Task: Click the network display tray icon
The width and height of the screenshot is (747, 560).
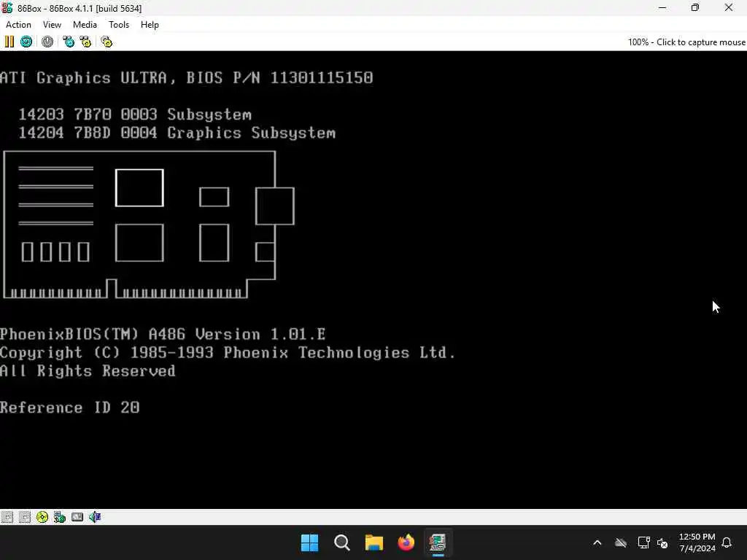Action: click(x=643, y=542)
